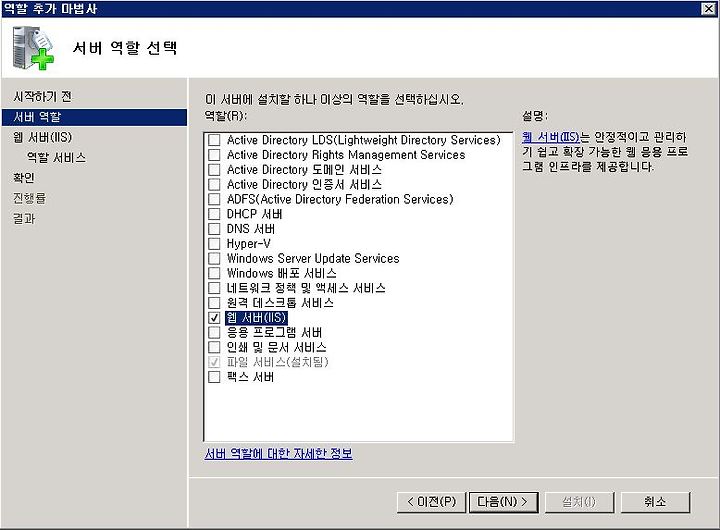This screenshot has height=530, width=720.
Task: Open the 웹 서버(IIS) link in description
Action: 551,137
